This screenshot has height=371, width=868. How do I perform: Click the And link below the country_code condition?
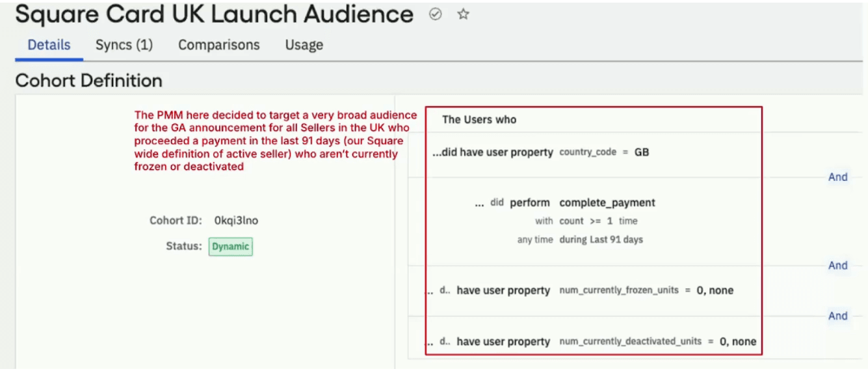[x=838, y=177]
